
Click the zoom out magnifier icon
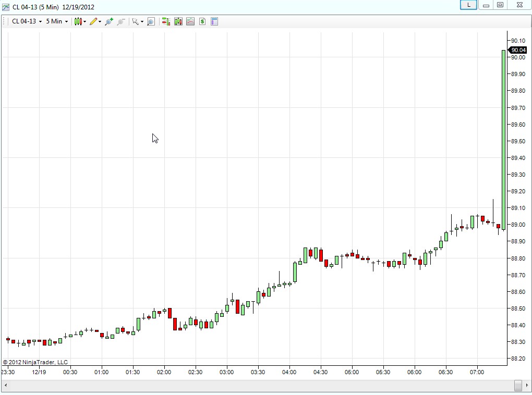(x=121, y=22)
